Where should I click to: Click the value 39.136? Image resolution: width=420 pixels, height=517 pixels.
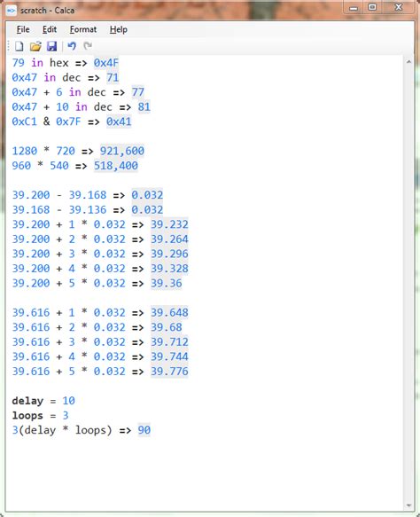(x=88, y=209)
